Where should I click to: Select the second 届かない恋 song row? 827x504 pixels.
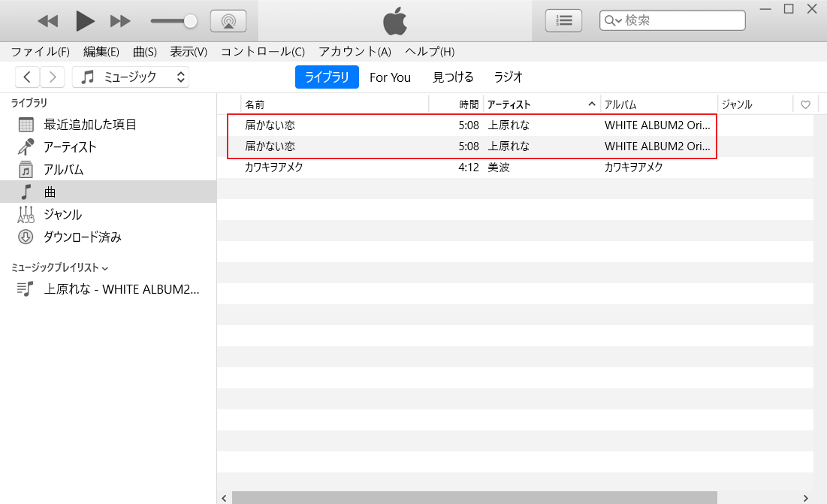[x=515, y=146]
